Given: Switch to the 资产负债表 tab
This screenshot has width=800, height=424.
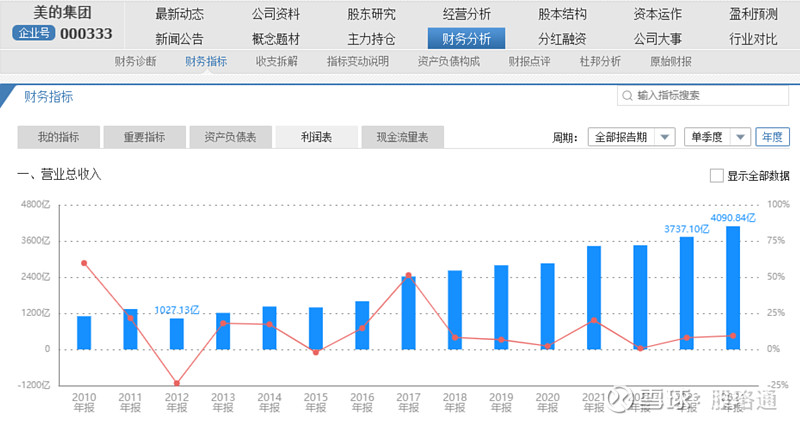Looking at the screenshot, I should (x=230, y=137).
